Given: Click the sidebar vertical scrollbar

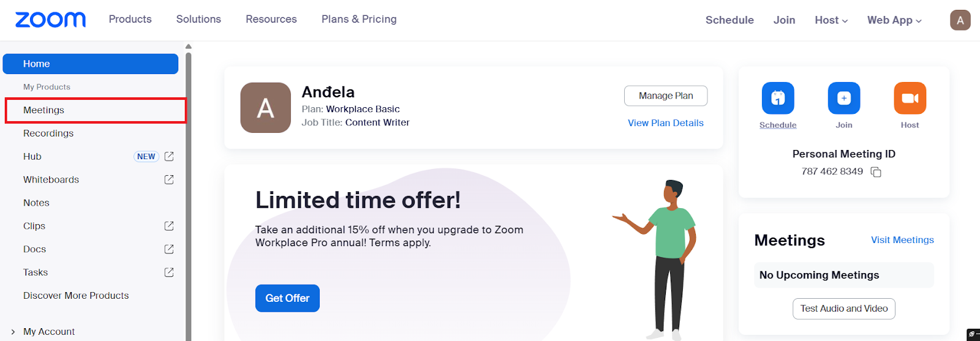Looking at the screenshot, I should [189, 184].
